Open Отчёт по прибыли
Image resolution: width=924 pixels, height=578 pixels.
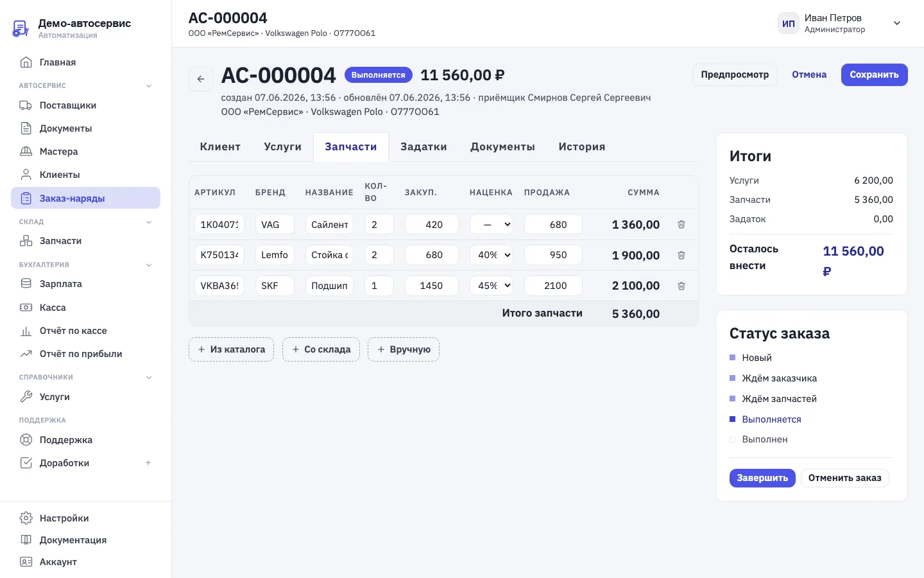85,354
